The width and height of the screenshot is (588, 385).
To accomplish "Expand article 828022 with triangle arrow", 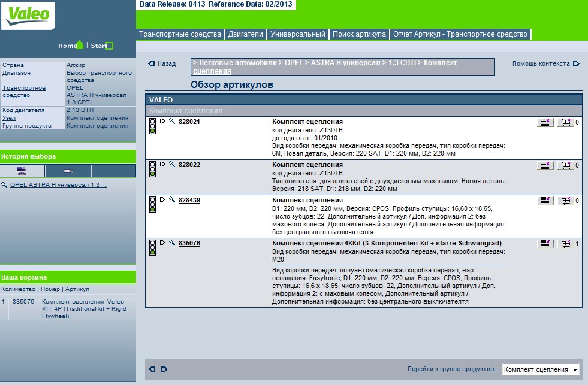I will [162, 164].
